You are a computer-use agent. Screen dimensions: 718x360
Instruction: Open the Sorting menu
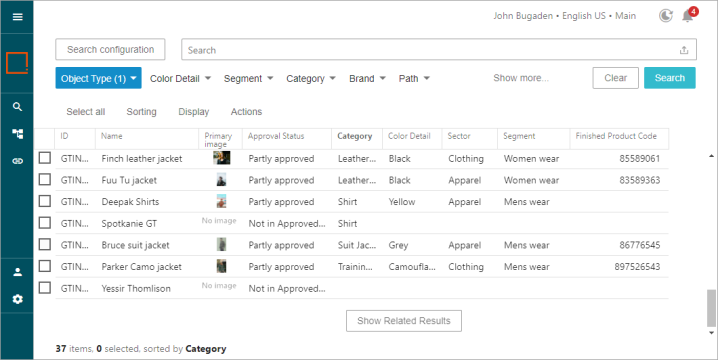[x=141, y=112]
